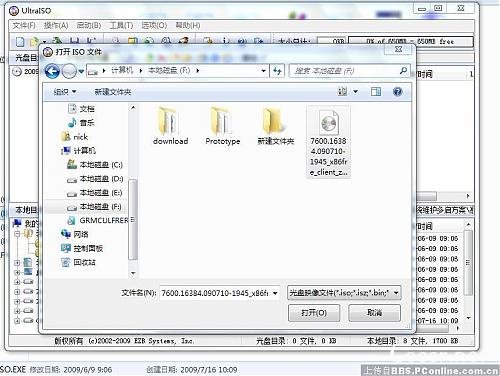Select the download folder
Image resolution: width=500 pixels, height=376 pixels.
click(170, 126)
